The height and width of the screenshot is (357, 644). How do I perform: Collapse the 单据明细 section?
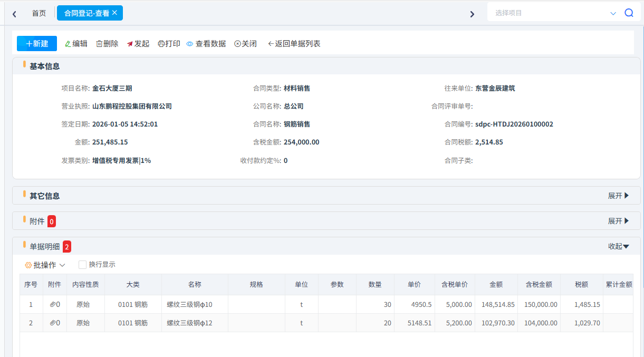(x=619, y=246)
